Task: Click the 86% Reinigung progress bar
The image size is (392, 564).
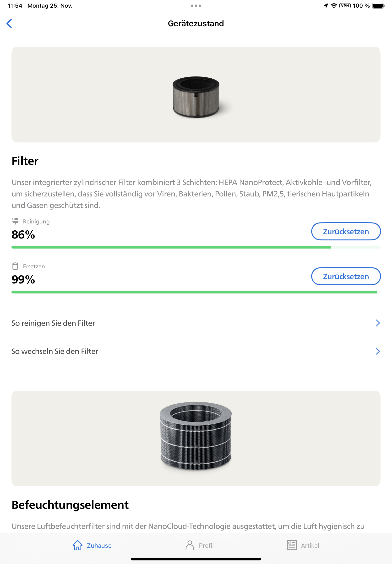Action: (196, 247)
